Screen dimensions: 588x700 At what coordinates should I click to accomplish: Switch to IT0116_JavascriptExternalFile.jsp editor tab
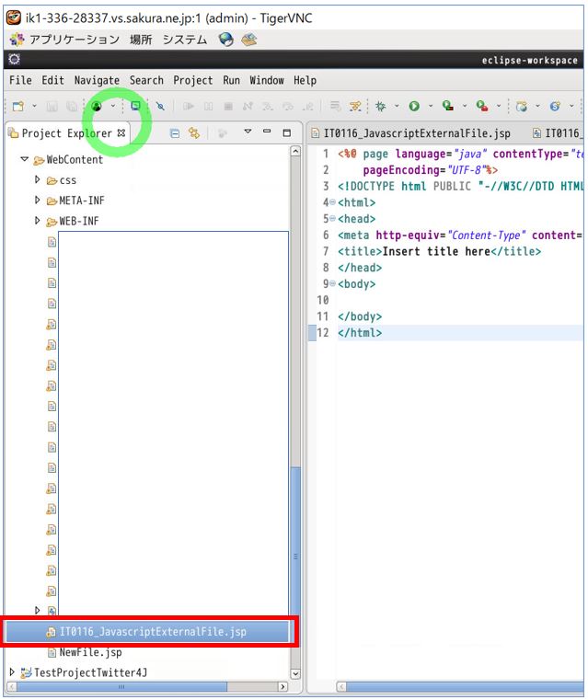410,133
